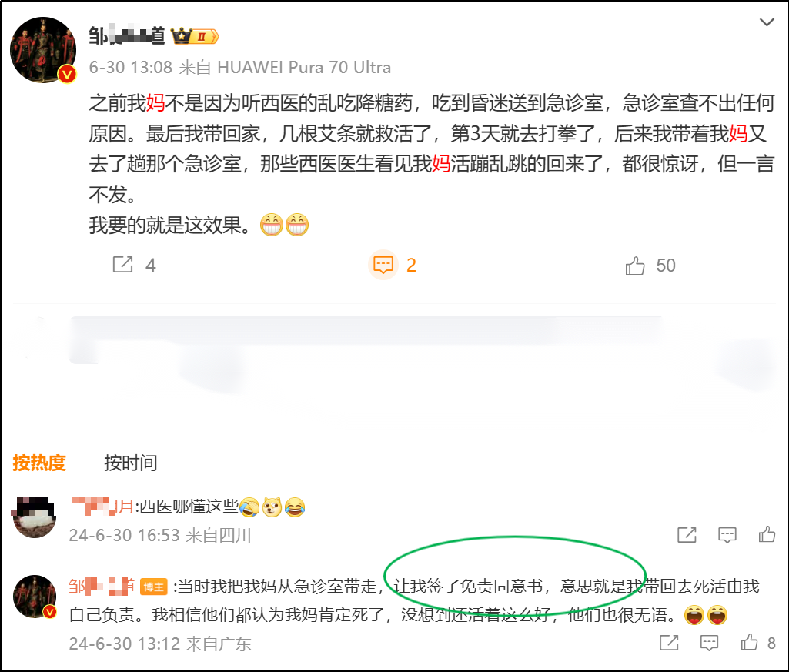This screenshot has width=789, height=672.
Task: Sort comments by 按时间
Action: [131, 463]
